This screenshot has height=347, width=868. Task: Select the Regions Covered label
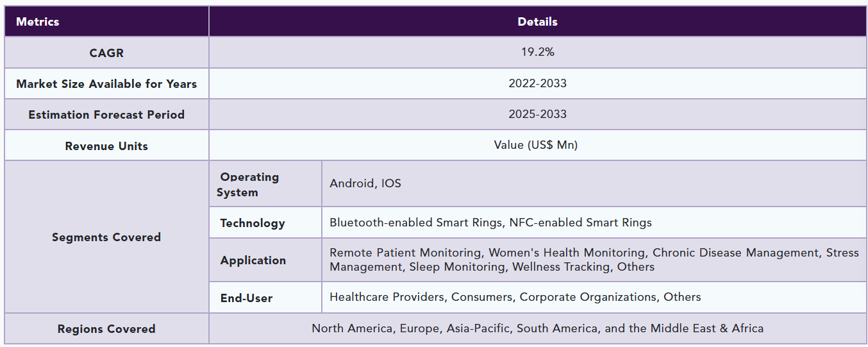tap(106, 329)
